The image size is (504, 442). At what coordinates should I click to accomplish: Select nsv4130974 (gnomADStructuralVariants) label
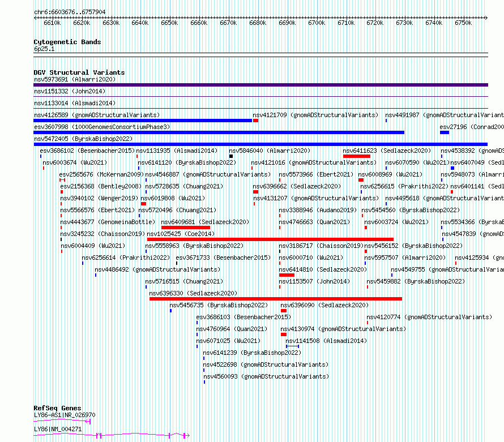coord(343,329)
